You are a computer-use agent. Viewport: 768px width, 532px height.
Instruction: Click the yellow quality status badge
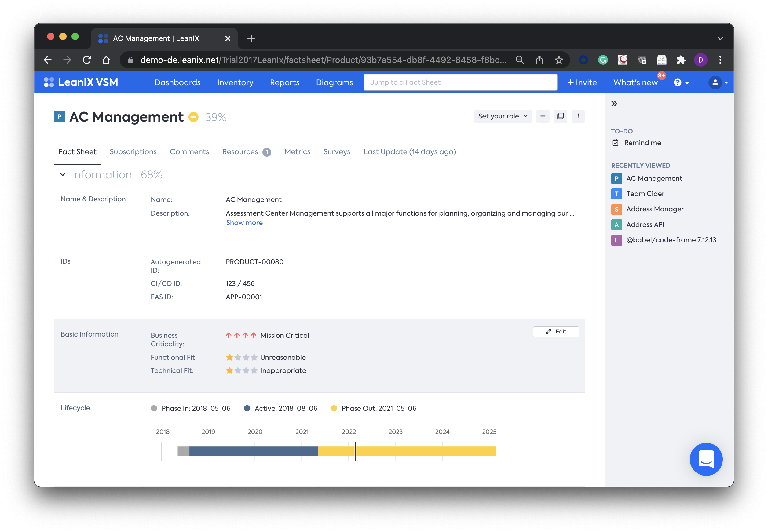(193, 117)
